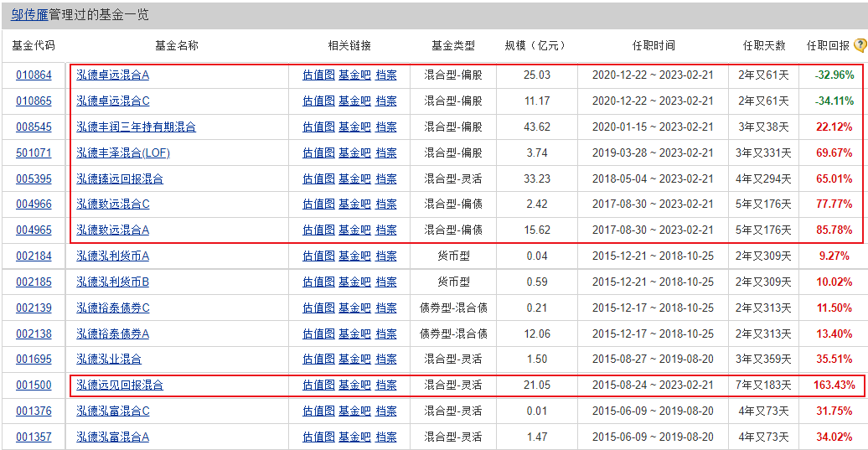Click fund code 004966
This screenshot has width=868, height=450.
pyautogui.click(x=34, y=204)
